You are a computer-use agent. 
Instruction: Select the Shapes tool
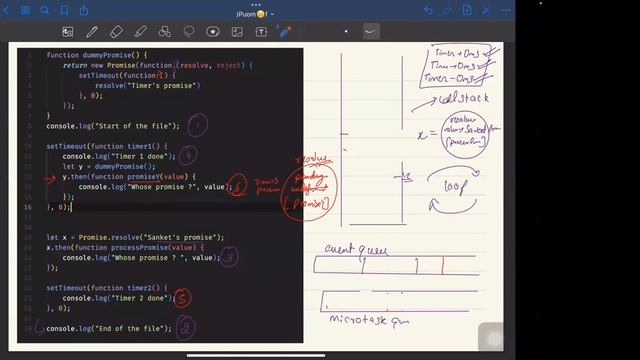164,32
